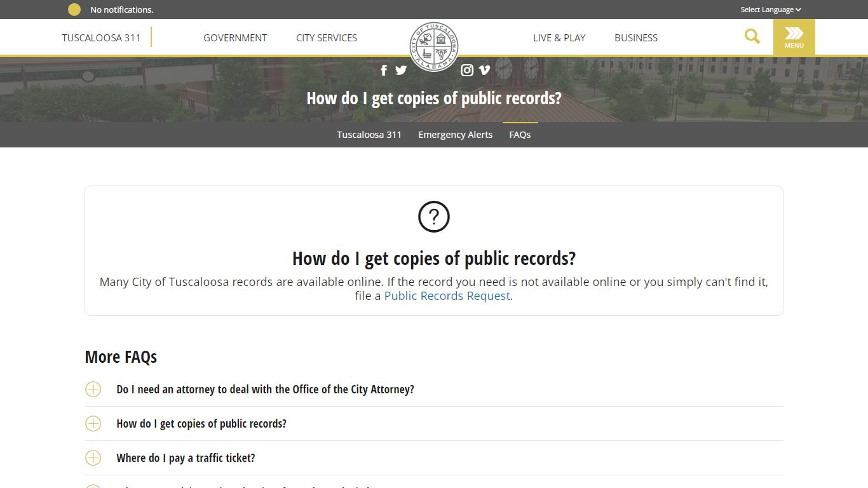Expand the traffic ticket question plus icon
This screenshot has width=868, height=488.
(x=93, y=457)
